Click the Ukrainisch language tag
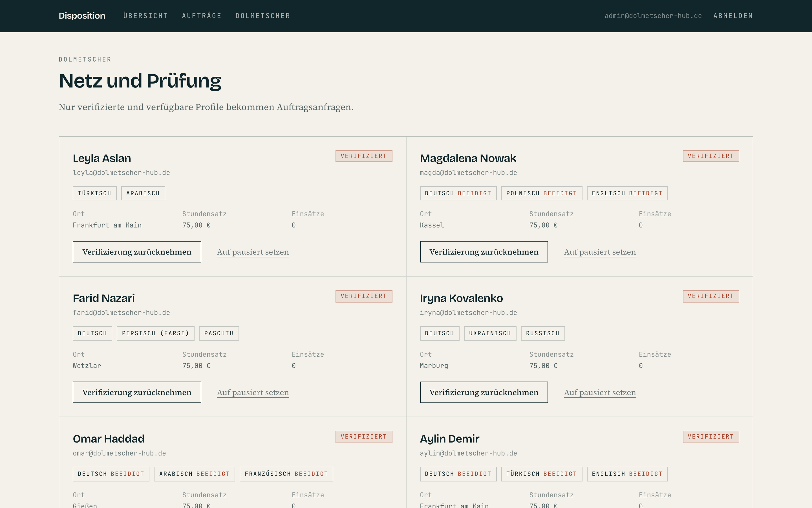Image resolution: width=812 pixels, height=508 pixels. [x=490, y=333]
